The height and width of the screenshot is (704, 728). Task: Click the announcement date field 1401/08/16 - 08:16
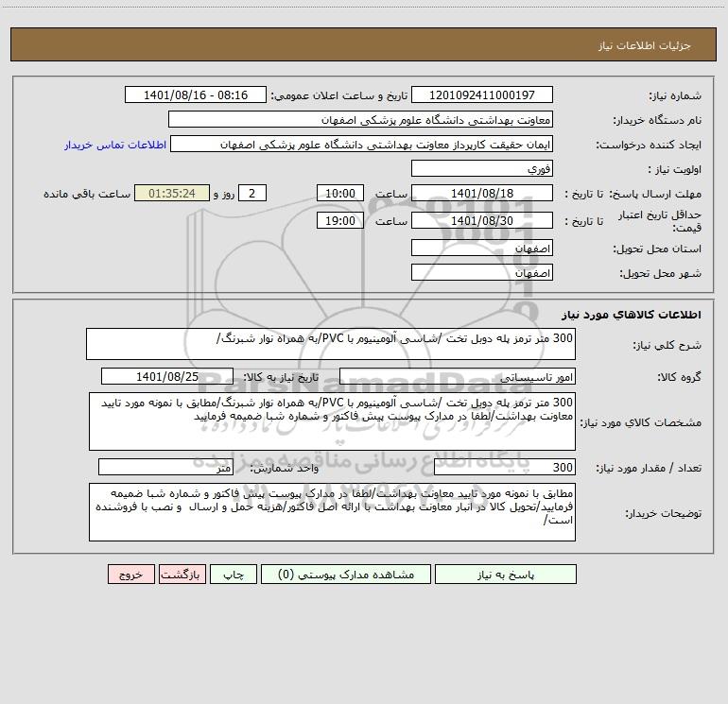[196, 94]
